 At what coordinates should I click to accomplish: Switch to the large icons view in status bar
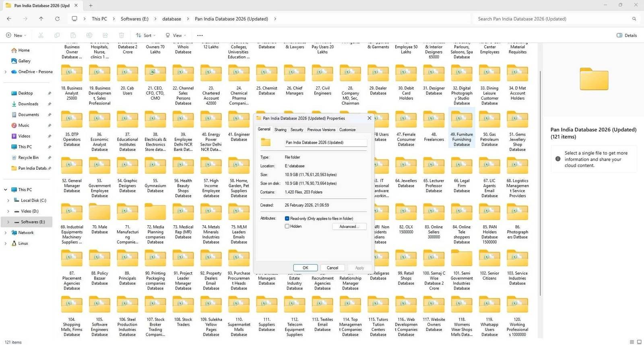tap(639, 342)
